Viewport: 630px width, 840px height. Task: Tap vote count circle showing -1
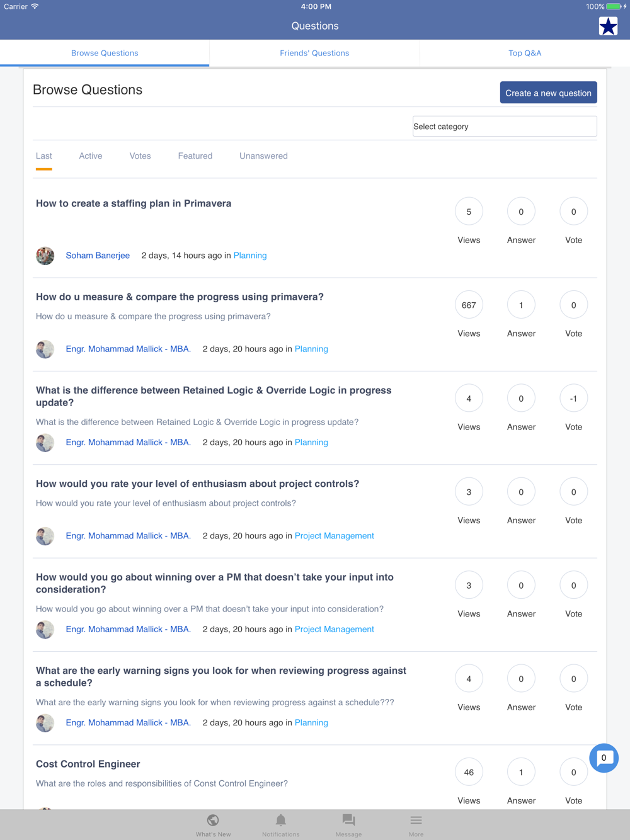(573, 399)
